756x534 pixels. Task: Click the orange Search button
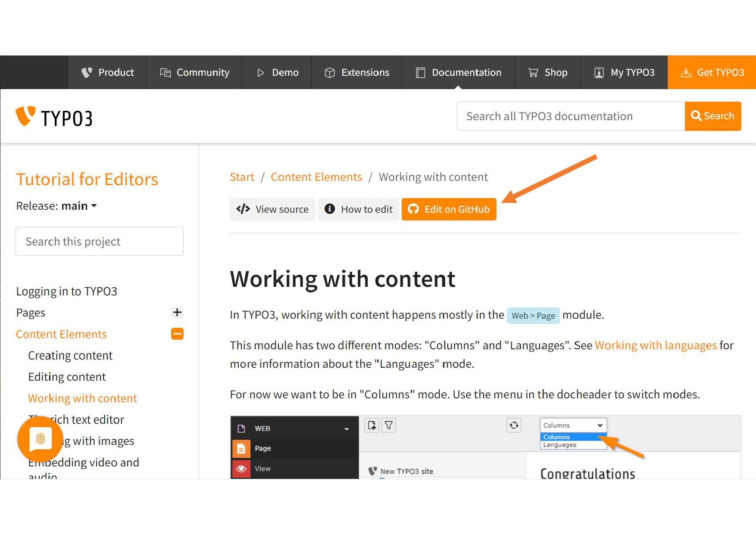point(713,116)
